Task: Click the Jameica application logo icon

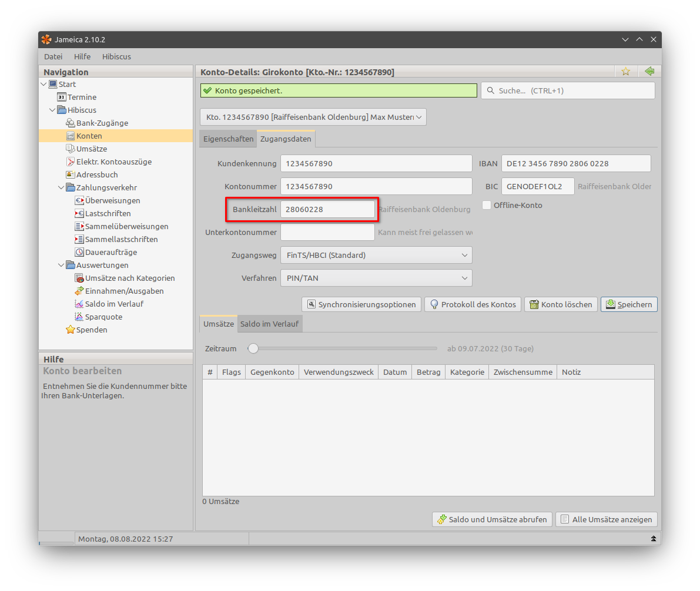Action: [x=46, y=40]
